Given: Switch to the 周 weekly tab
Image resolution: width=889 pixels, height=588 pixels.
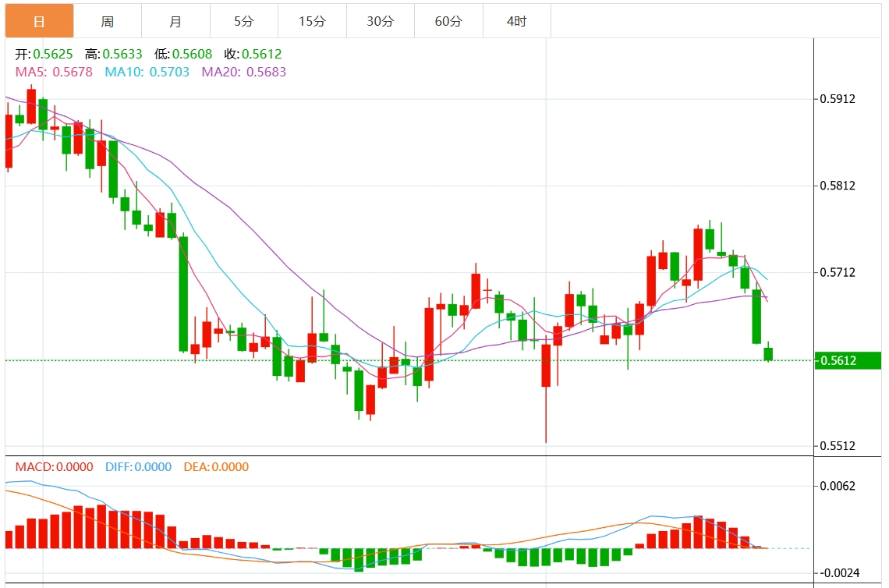Looking at the screenshot, I should pos(108,21).
